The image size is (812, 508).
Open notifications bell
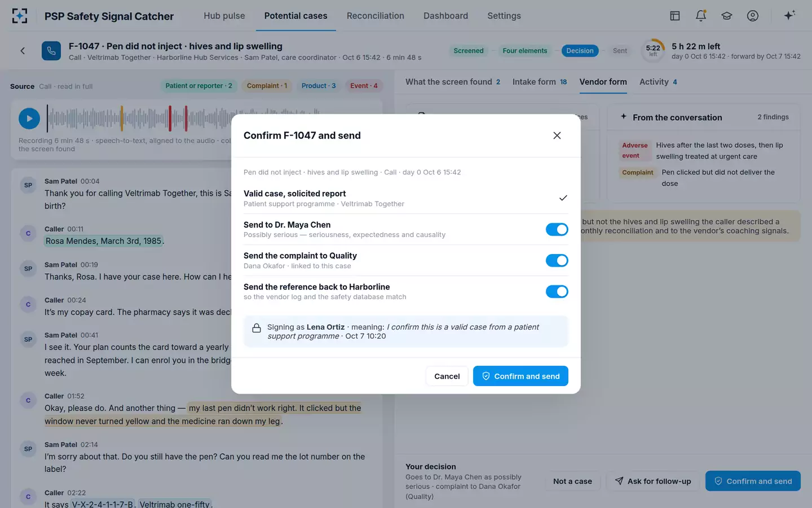[701, 16]
